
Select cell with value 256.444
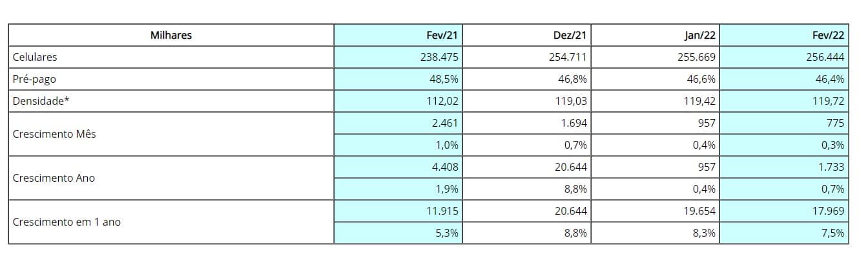(783, 57)
